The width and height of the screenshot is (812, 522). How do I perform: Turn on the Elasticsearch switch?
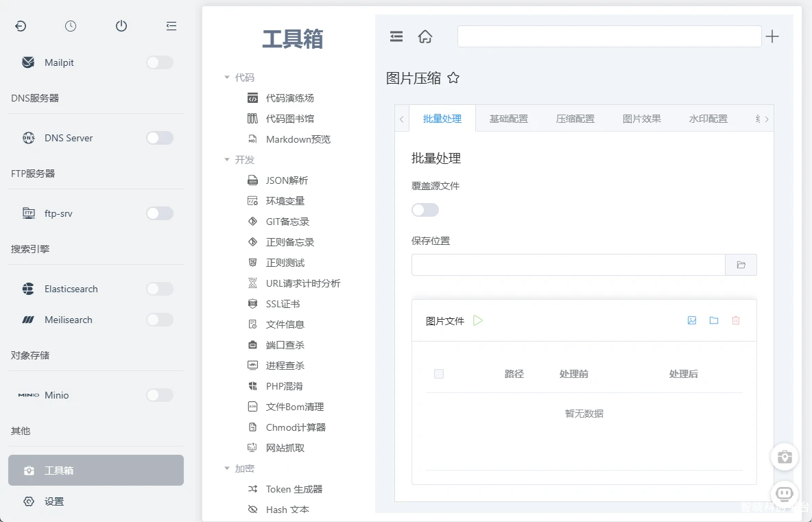coord(160,289)
